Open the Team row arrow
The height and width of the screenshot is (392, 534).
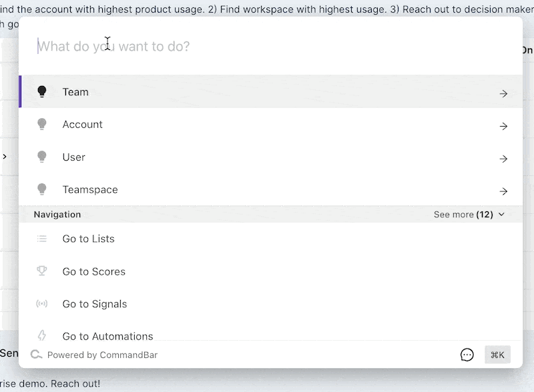(x=503, y=94)
